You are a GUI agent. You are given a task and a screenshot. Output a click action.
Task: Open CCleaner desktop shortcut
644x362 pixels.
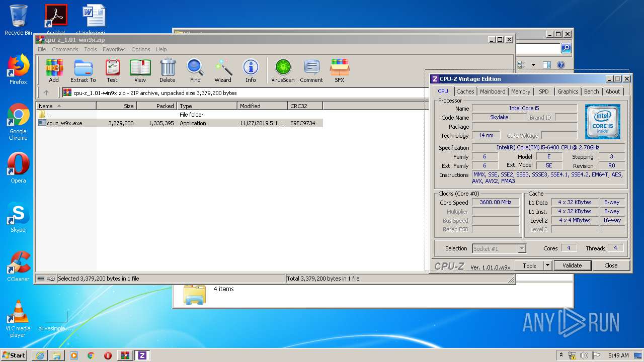pos(18,266)
